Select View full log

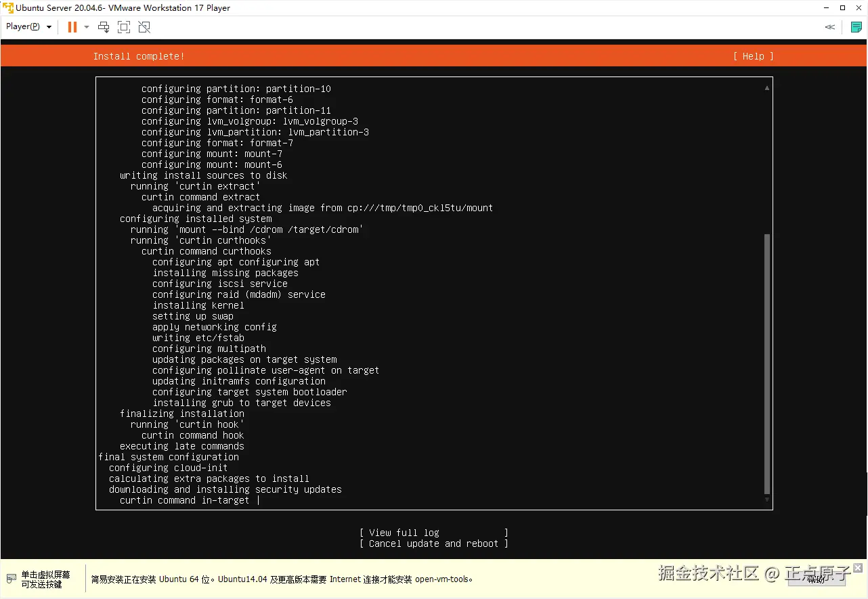point(434,533)
